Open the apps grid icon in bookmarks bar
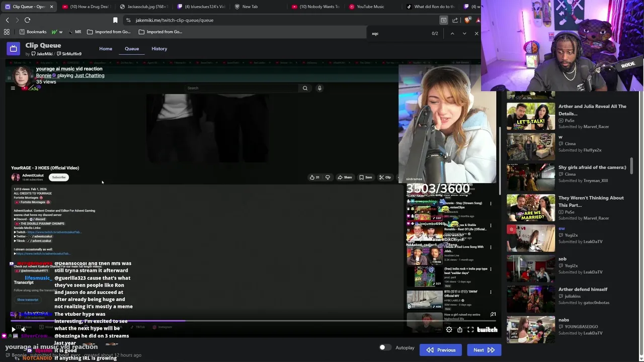The height and width of the screenshot is (362, 644). (7, 32)
